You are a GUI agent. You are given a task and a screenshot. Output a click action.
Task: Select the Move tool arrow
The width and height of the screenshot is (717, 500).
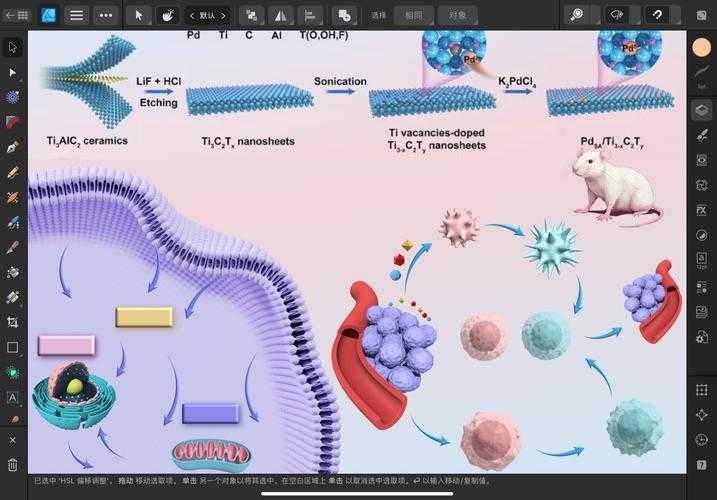13,47
